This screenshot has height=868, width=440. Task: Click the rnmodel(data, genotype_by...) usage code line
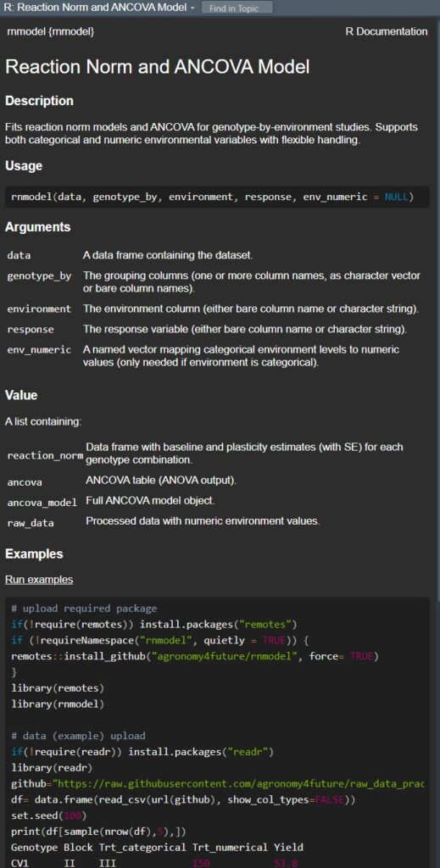pos(213,197)
